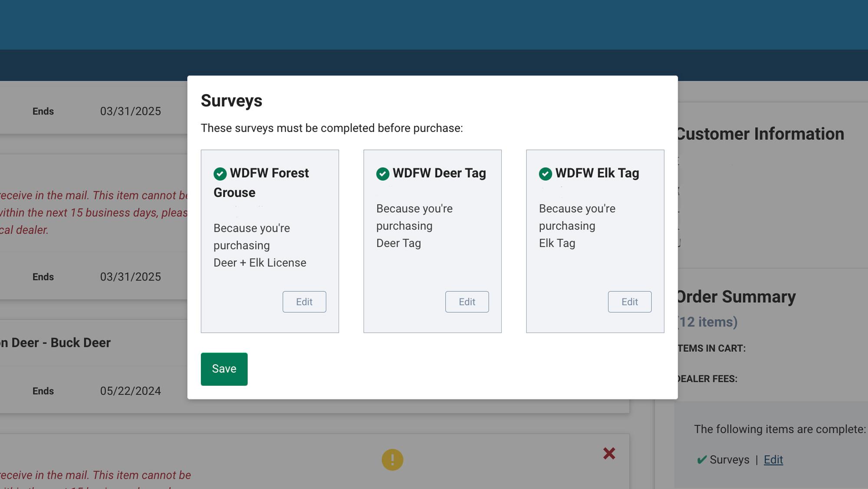This screenshot has width=868, height=489.
Task: Switch to the Surveys dialog heading
Action: click(232, 100)
